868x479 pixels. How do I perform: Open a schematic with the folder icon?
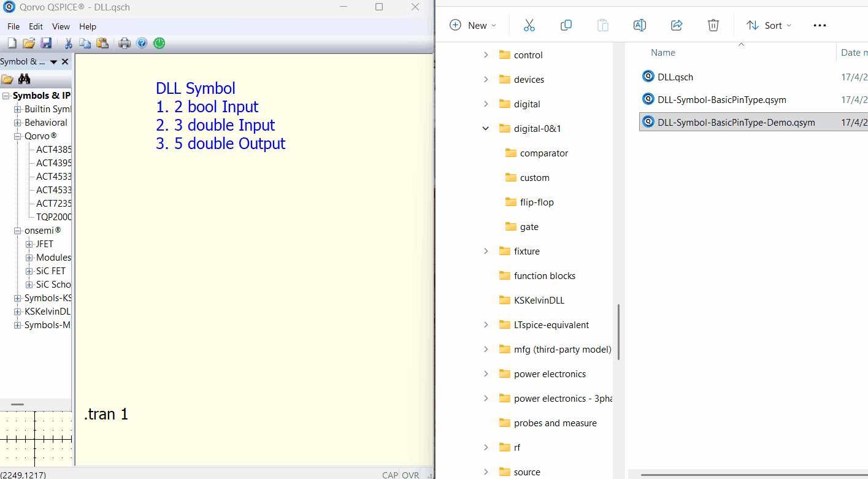pos(29,43)
